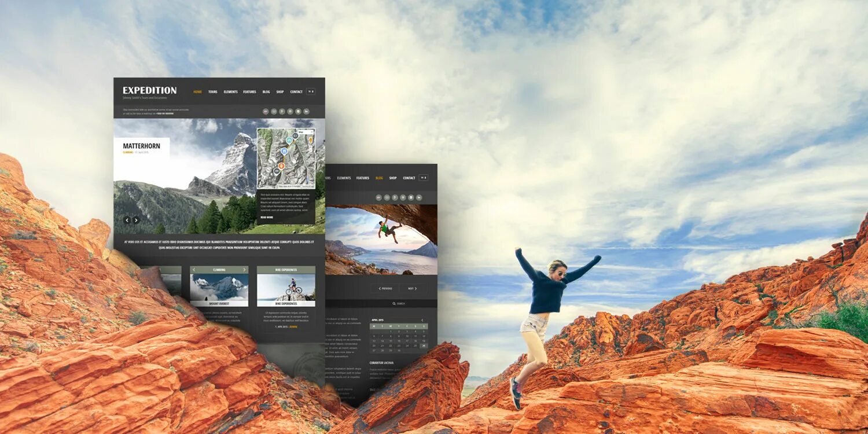Open the cart button on the blog page

(x=424, y=178)
